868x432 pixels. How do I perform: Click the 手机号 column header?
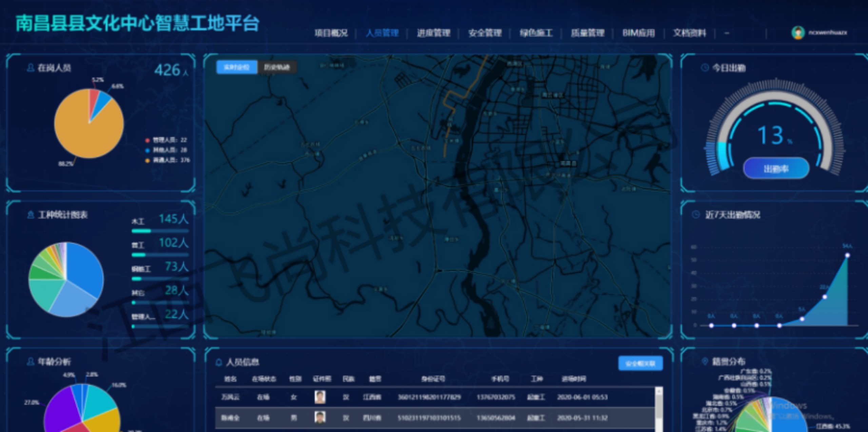(x=500, y=379)
